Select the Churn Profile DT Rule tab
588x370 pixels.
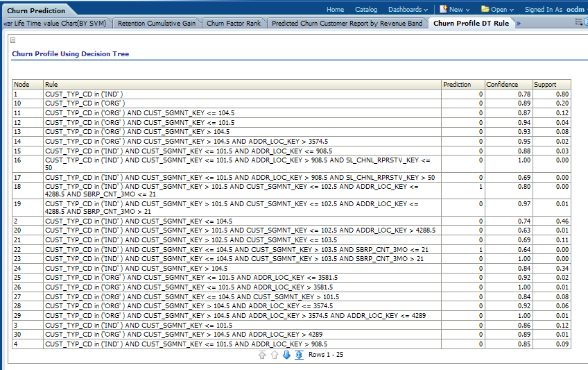click(472, 24)
